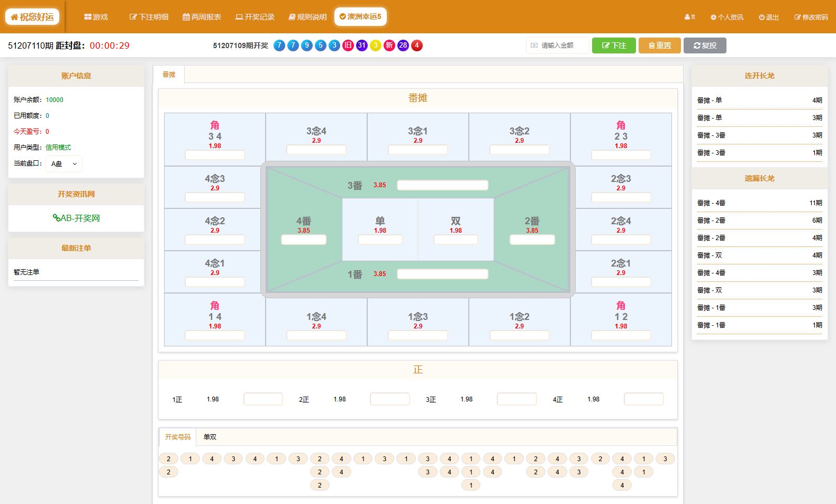
Task: Open 规则说明 rules page
Action: tap(307, 17)
